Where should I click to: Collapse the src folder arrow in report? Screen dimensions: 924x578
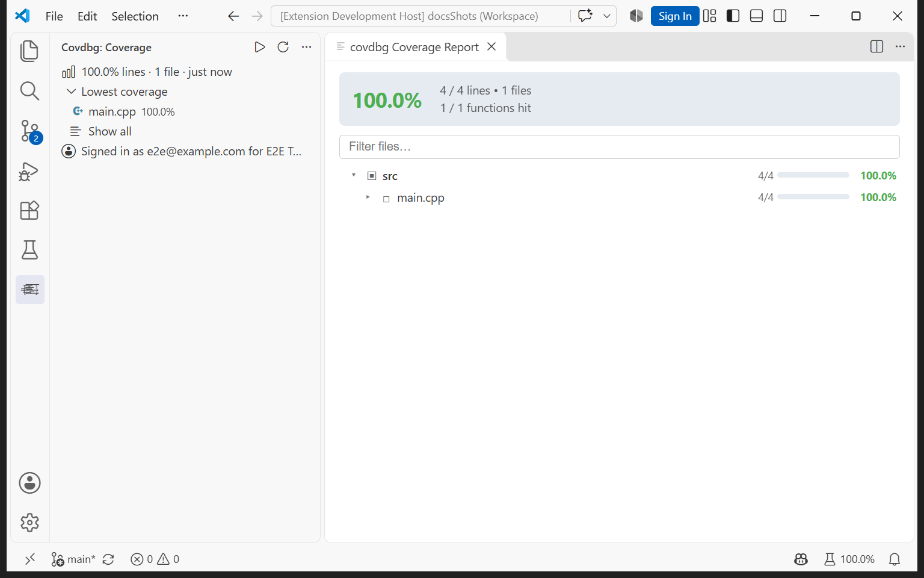[354, 175]
